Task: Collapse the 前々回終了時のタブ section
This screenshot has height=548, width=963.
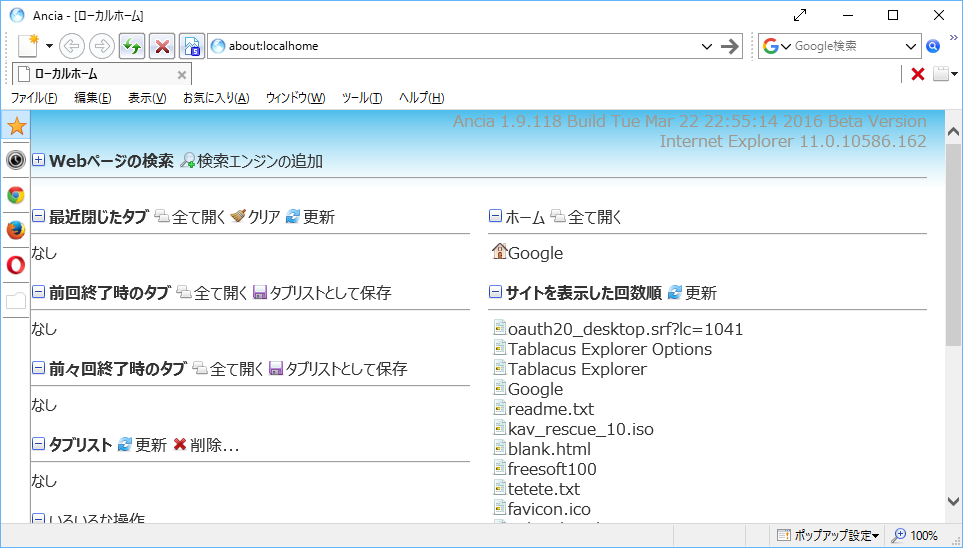Action: tap(38, 368)
